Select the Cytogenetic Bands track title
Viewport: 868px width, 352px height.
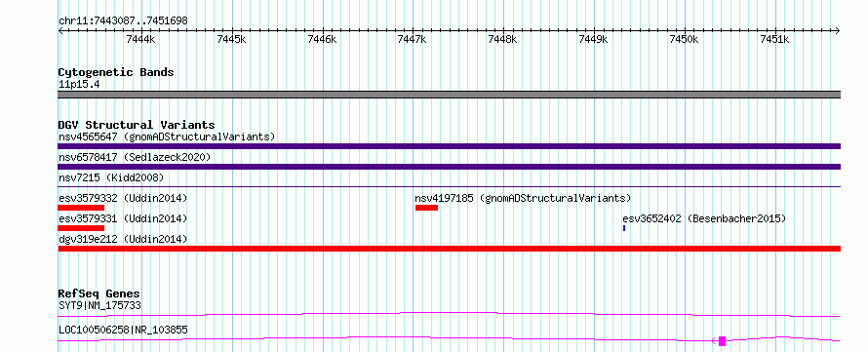coord(116,72)
